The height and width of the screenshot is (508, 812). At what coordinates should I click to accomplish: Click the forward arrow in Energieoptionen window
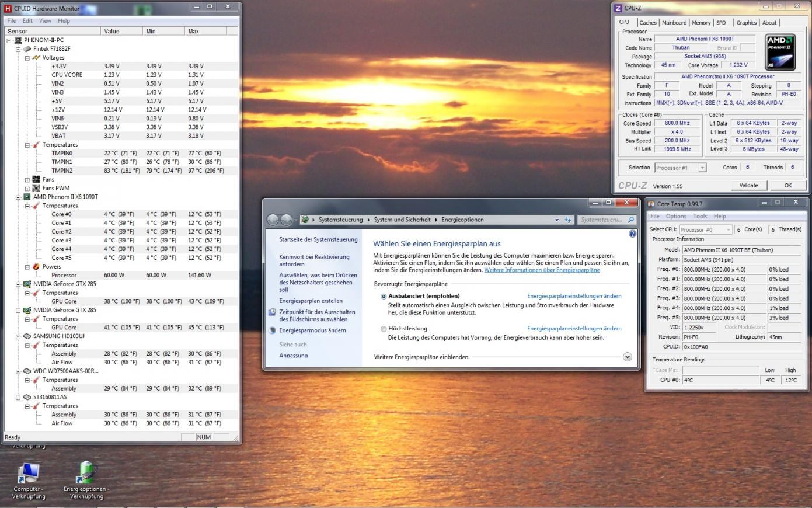point(286,220)
